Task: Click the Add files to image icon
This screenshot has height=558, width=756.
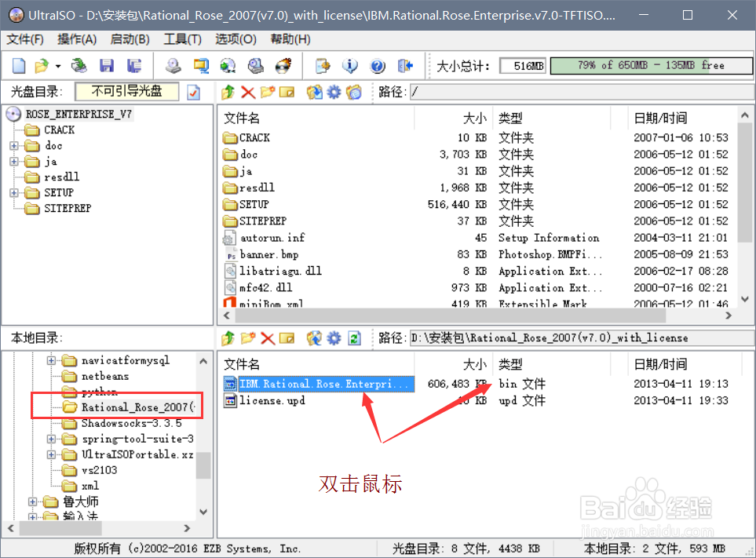Action: pyautogui.click(x=314, y=338)
